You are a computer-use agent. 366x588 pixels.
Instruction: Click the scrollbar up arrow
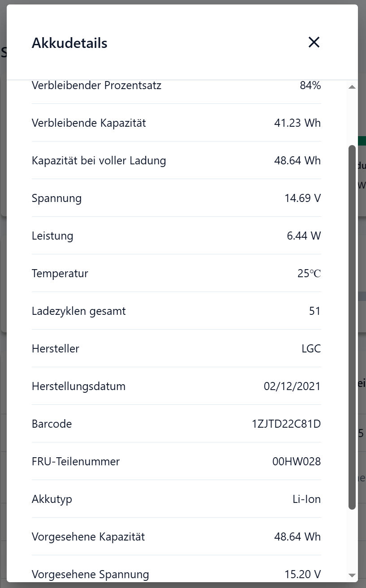[352, 87]
